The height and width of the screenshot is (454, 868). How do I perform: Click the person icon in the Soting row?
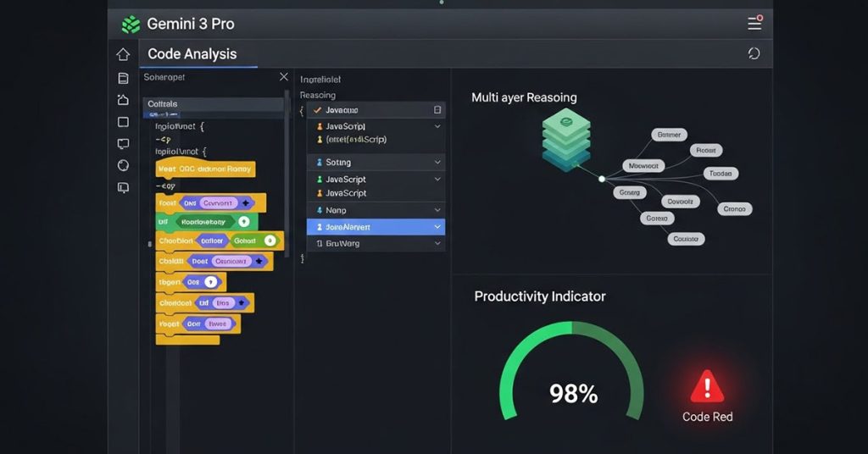320,163
